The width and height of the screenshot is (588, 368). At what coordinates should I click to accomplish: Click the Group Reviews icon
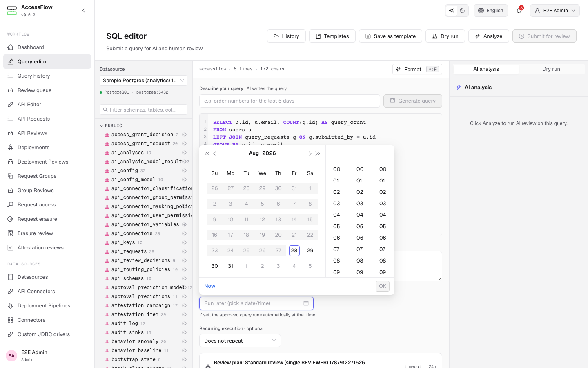(11, 191)
